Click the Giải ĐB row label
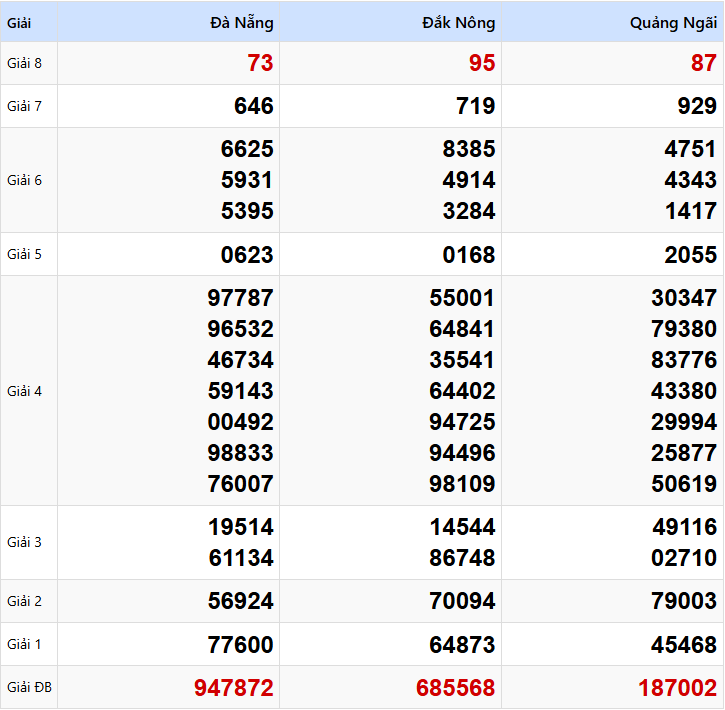 coord(29,687)
